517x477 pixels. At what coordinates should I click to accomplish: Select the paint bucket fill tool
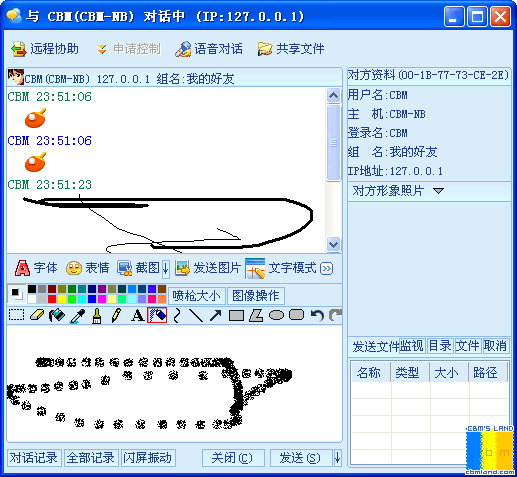pos(57,315)
